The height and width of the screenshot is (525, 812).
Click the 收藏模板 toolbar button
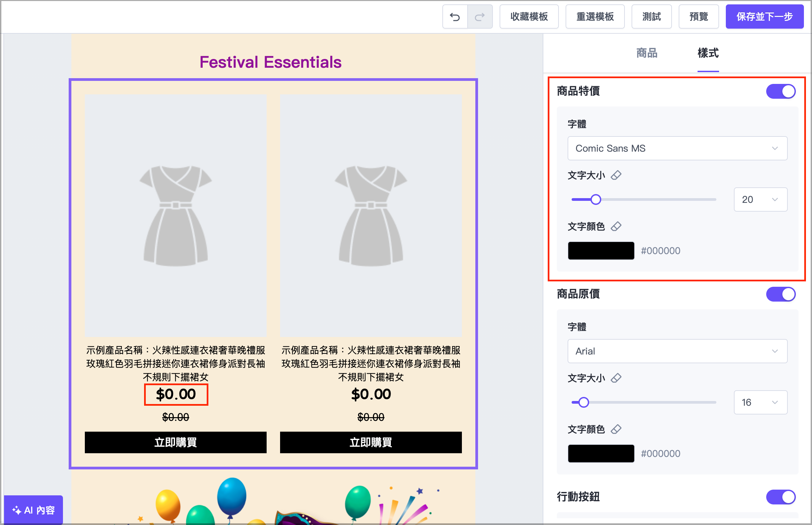click(x=529, y=16)
